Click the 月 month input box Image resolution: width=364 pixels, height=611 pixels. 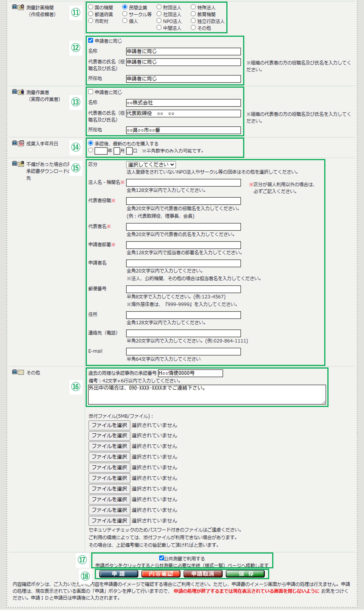point(117,151)
